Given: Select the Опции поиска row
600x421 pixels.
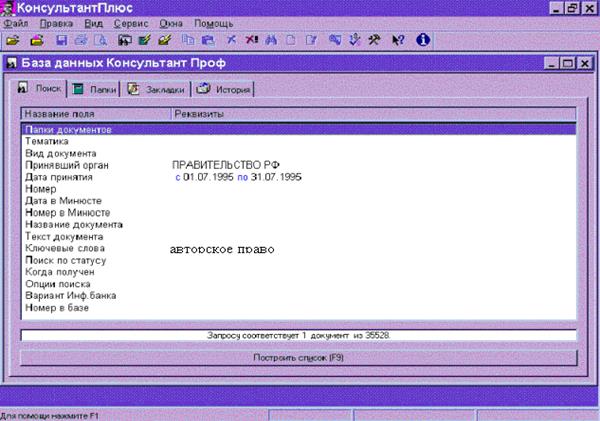Looking at the screenshot, I should coord(298,284).
